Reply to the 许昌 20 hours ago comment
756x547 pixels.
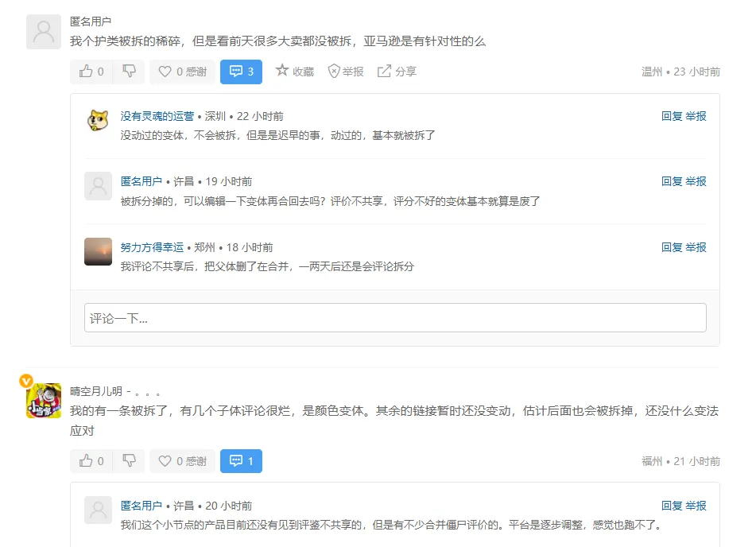click(672, 506)
